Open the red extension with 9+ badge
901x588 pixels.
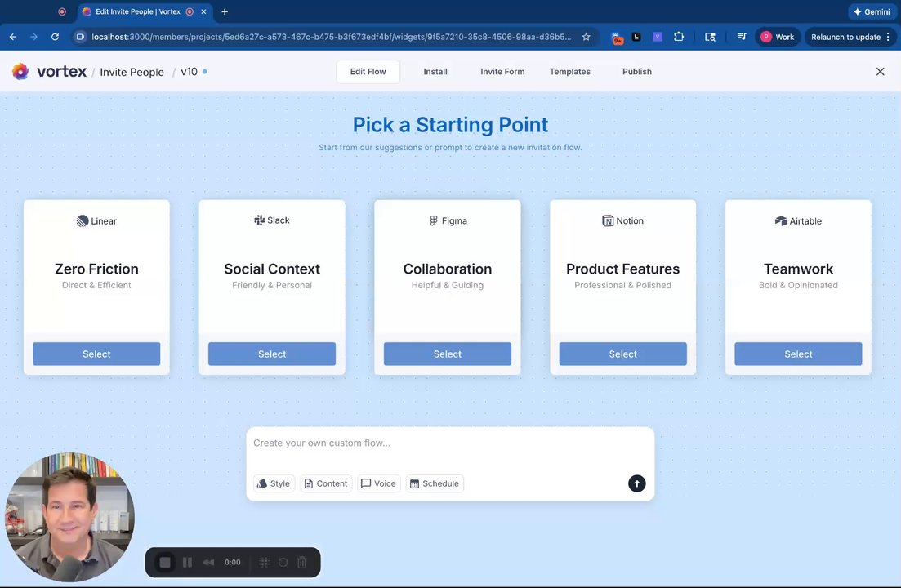617,38
